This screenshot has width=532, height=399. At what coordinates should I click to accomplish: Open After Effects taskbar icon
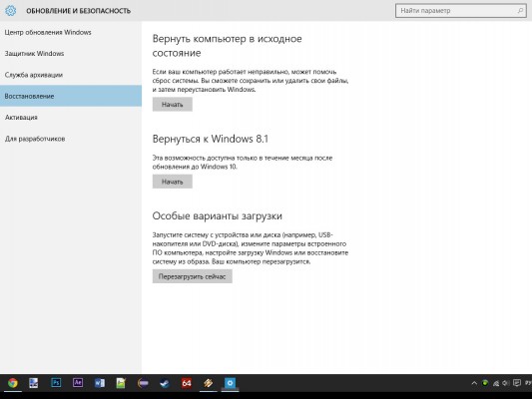[78, 383]
